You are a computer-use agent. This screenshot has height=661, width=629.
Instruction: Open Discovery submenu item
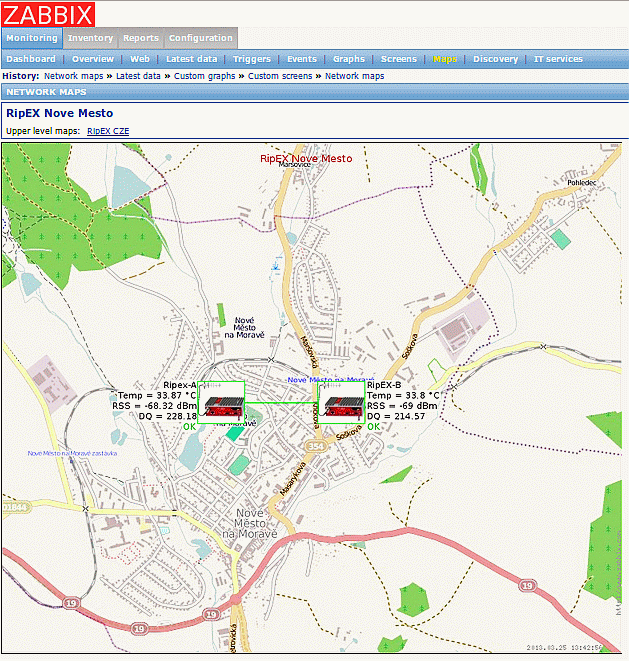tap(495, 59)
